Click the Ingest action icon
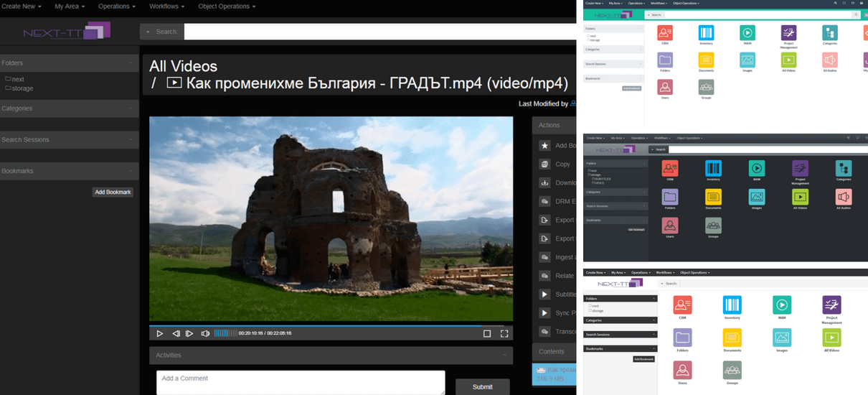 point(544,257)
